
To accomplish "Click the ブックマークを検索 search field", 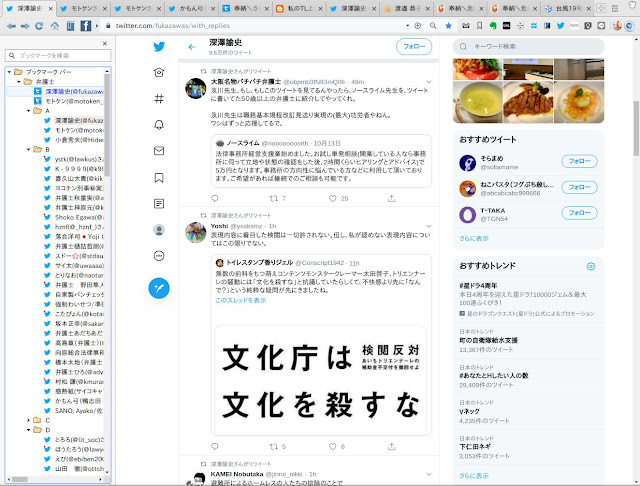I will [58, 55].
